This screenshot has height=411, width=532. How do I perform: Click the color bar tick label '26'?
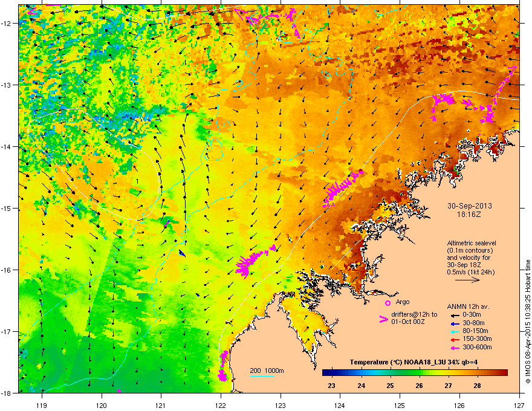tap(420, 386)
